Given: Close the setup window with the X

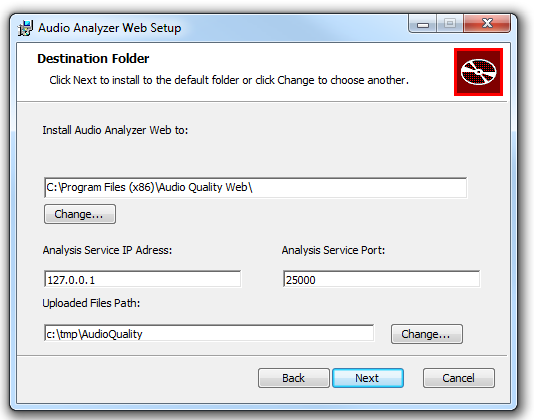Looking at the screenshot, I should (487, 24).
